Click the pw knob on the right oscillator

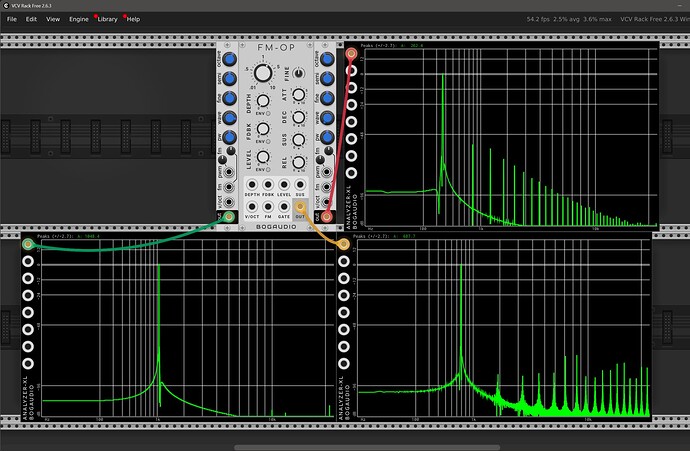coord(327,137)
